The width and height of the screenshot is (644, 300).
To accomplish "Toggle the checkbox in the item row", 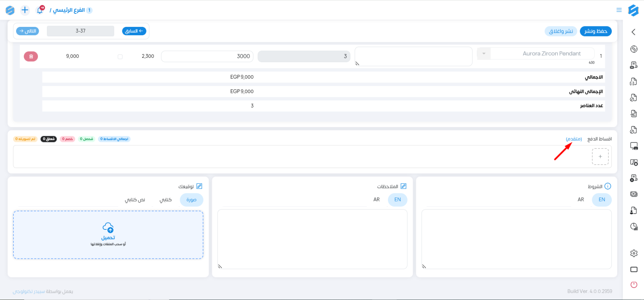I will pos(120,56).
